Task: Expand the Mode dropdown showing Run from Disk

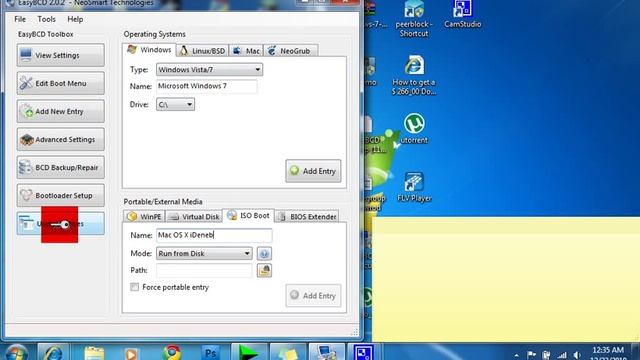Action: coord(204,253)
